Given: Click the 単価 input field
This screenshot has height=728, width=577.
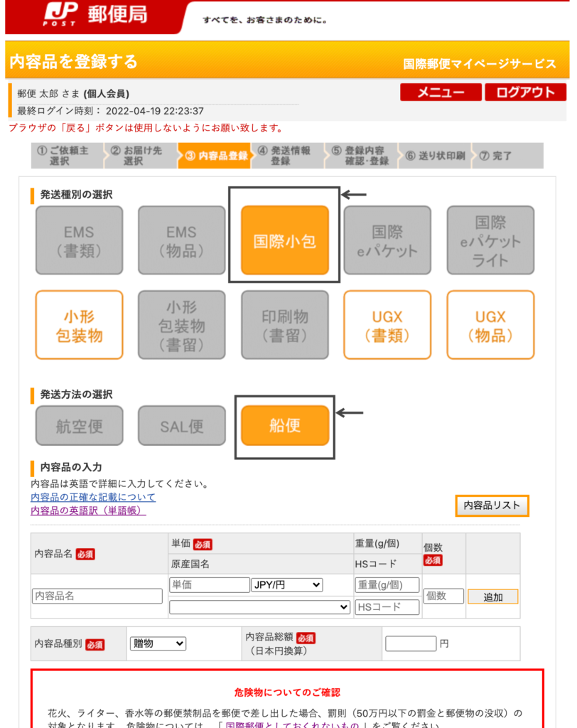Looking at the screenshot, I should [210, 585].
